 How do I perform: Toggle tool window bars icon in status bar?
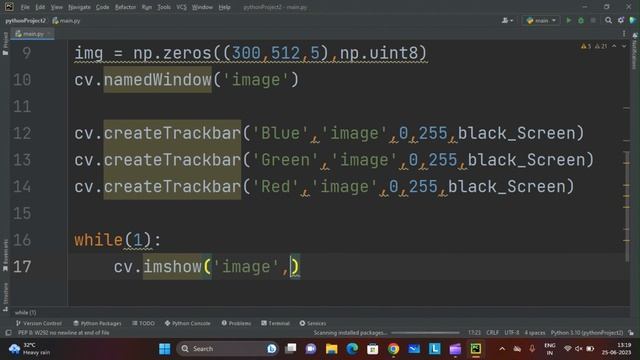8,333
